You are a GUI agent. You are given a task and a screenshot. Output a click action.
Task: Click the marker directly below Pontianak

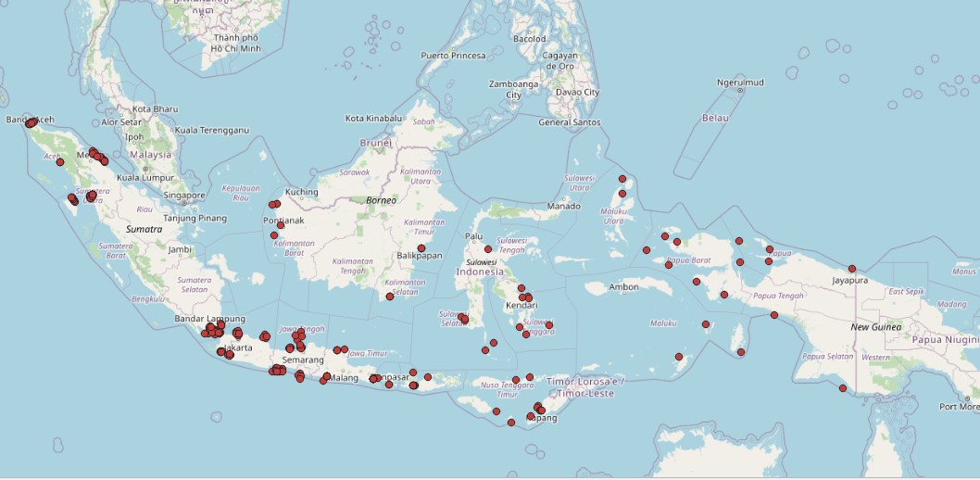click(274, 235)
